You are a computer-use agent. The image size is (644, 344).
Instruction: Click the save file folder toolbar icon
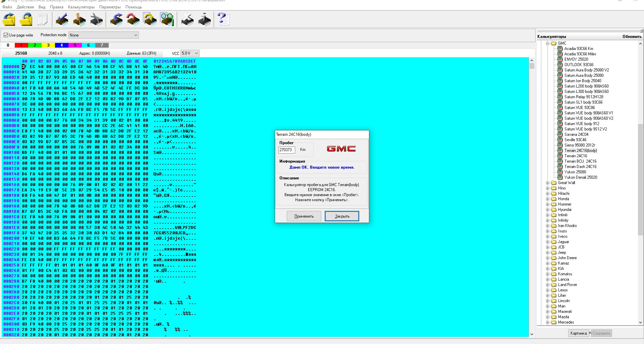(x=26, y=19)
